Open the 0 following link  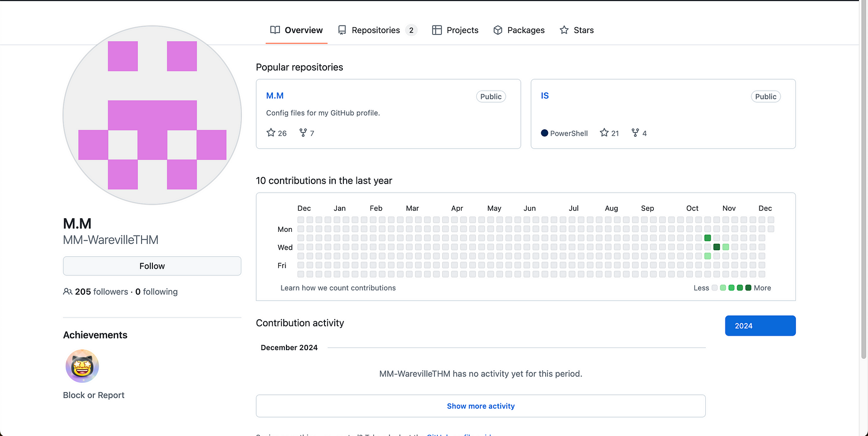(156, 292)
